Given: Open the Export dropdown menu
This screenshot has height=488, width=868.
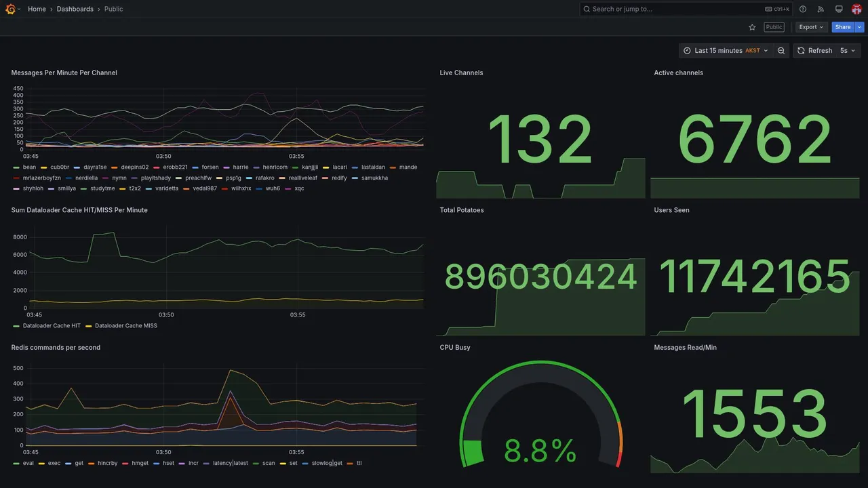Looking at the screenshot, I should [811, 27].
